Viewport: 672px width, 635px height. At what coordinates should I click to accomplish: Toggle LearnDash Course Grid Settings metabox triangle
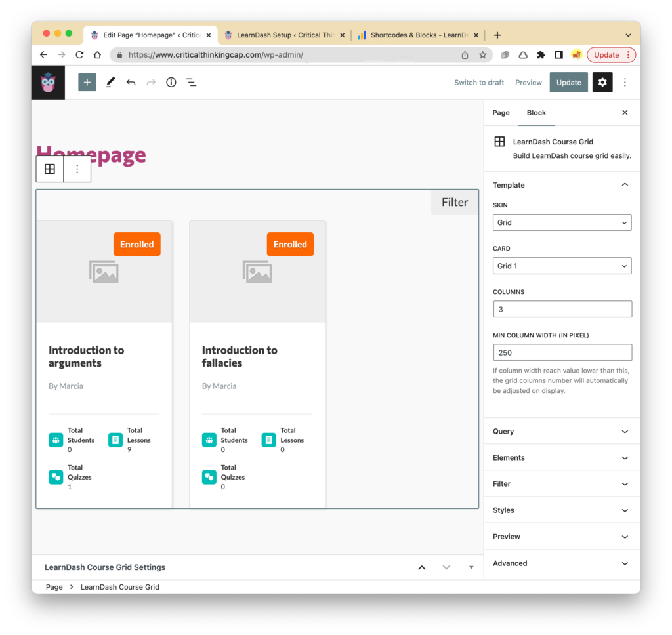pos(471,567)
